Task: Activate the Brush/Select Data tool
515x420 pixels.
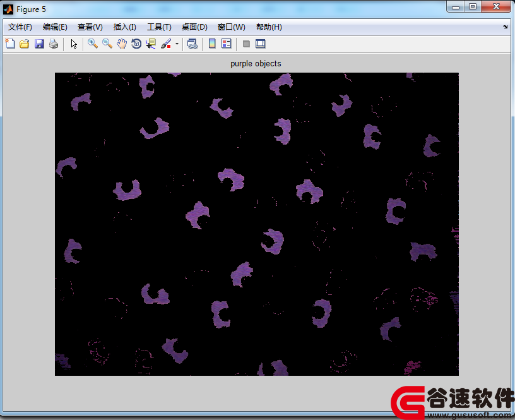Action: (x=166, y=44)
